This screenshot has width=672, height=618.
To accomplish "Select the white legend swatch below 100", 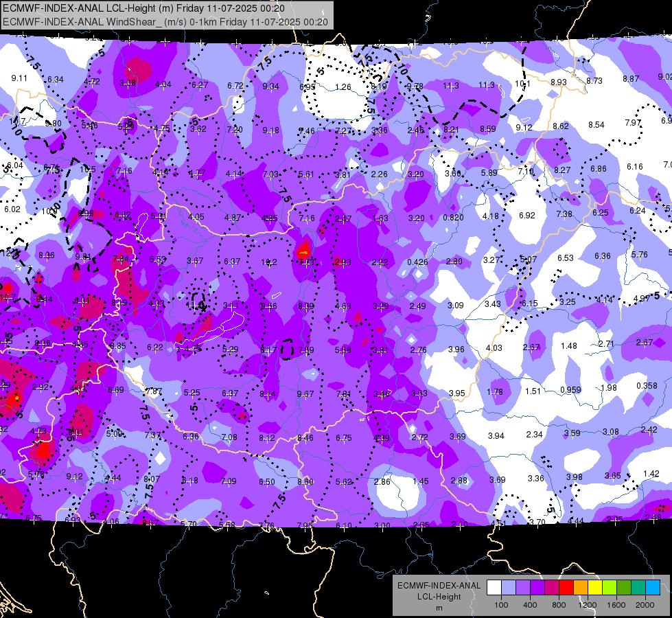I will coord(494,587).
